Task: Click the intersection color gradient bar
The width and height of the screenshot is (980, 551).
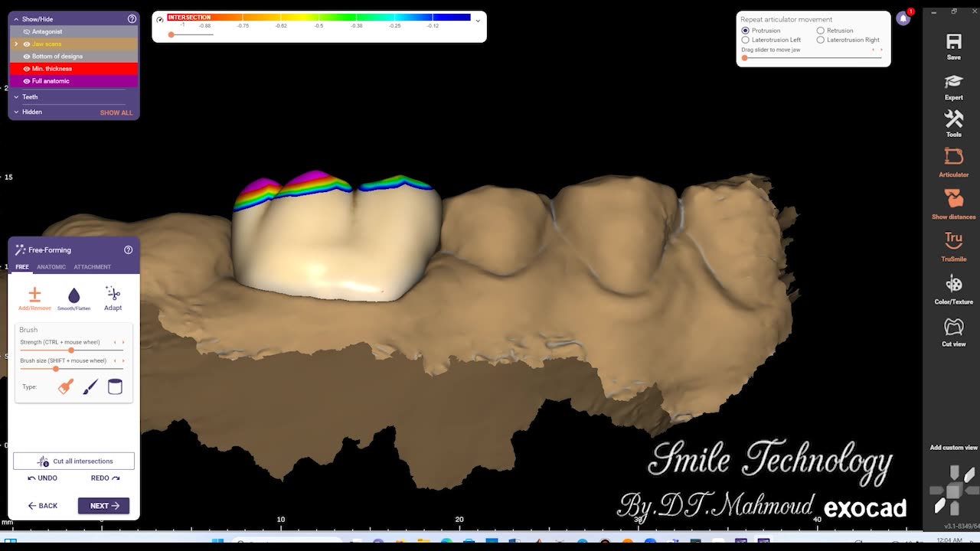Action: [x=318, y=17]
